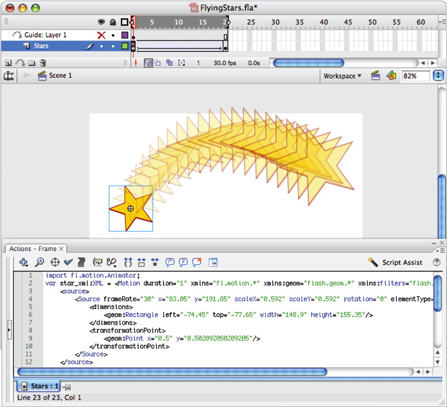The width and height of the screenshot is (447, 407).
Task: Click the 82% zoom field
Action: [x=415, y=76]
